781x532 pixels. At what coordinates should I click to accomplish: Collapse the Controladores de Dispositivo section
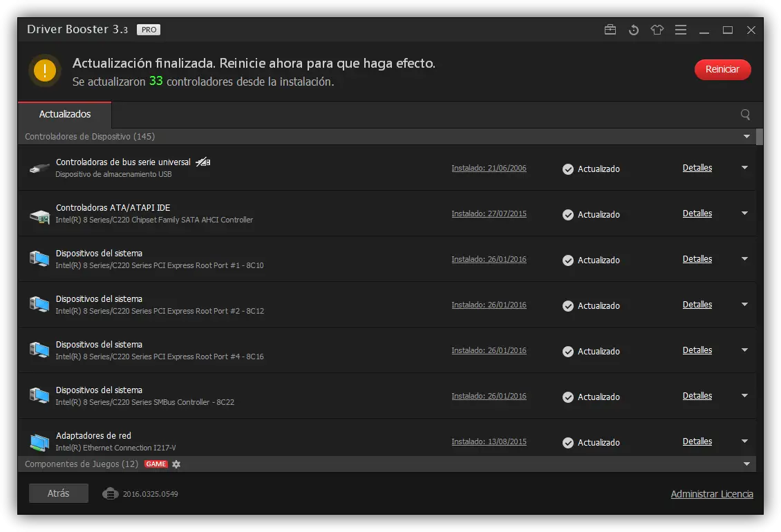(x=746, y=137)
